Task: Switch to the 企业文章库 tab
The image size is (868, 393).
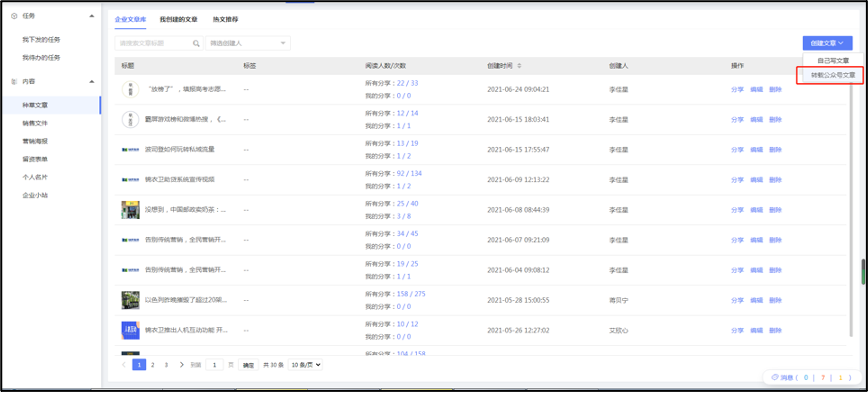Action: point(131,19)
